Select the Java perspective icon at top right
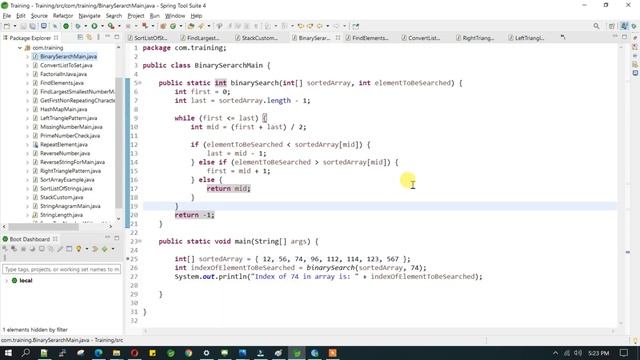Screen dimensions: 640x360 click(624, 26)
